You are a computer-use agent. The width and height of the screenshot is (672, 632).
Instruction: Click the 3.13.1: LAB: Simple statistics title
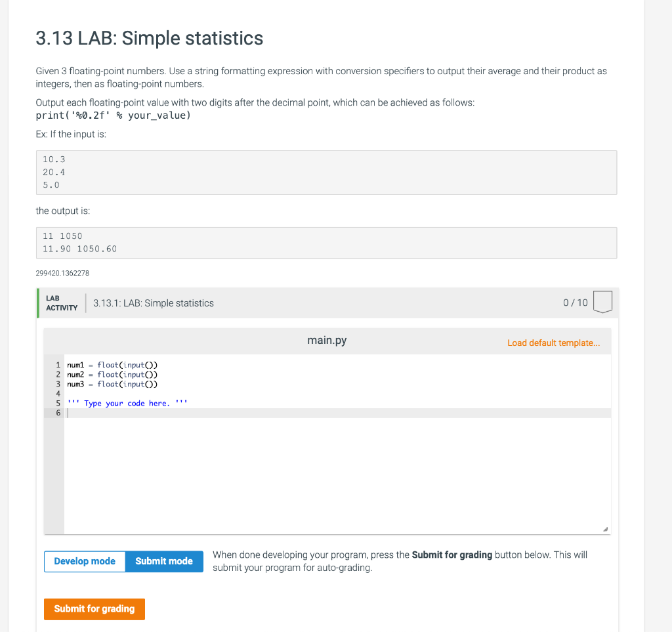pos(153,303)
